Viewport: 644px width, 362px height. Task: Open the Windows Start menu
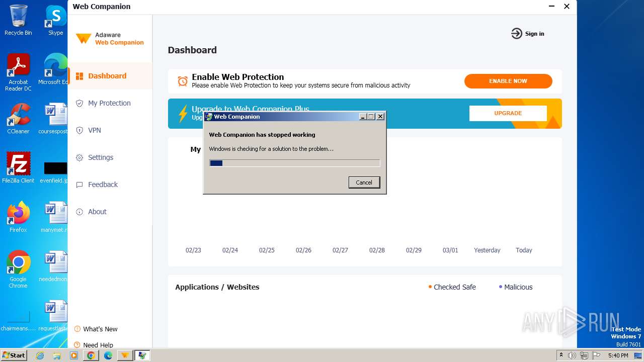click(x=14, y=355)
